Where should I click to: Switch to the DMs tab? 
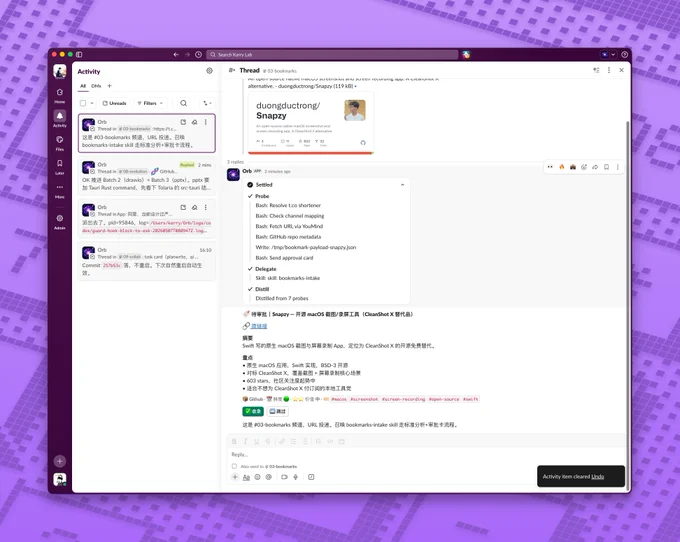click(96, 86)
